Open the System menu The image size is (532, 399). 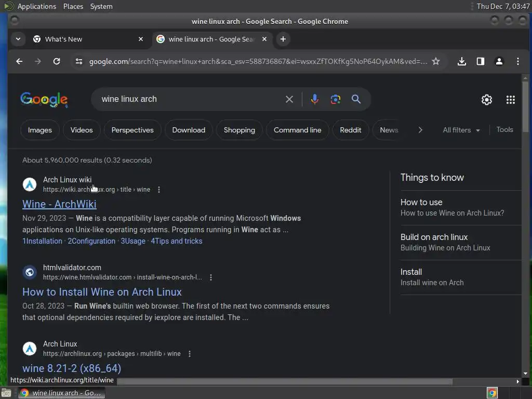101,6
